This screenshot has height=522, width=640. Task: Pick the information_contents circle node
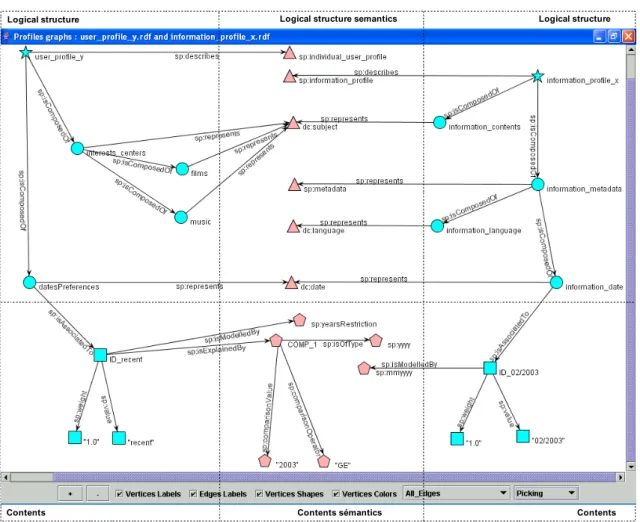click(x=439, y=122)
